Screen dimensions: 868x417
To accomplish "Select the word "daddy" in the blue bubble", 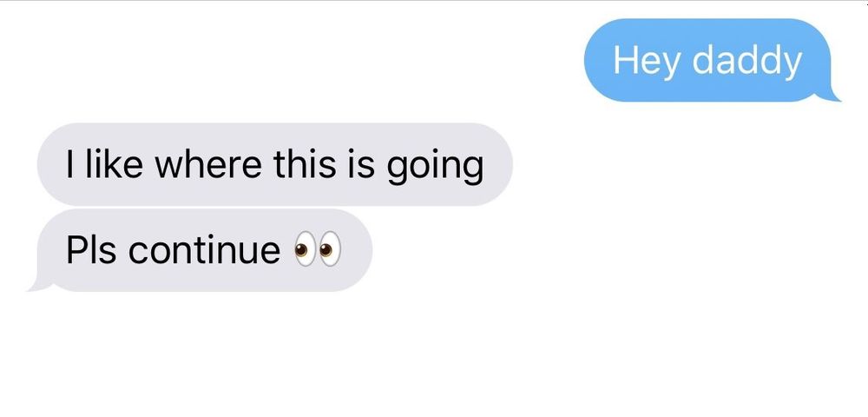I will coord(746,60).
